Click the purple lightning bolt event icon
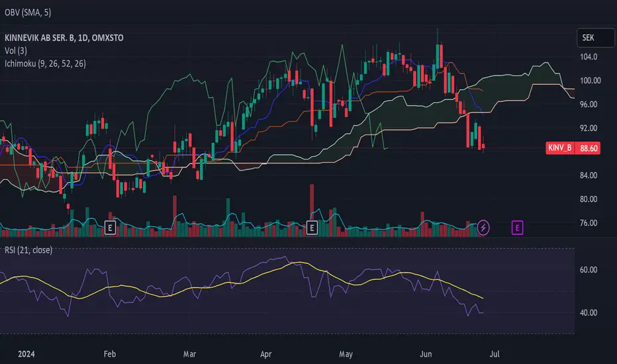 click(x=483, y=228)
